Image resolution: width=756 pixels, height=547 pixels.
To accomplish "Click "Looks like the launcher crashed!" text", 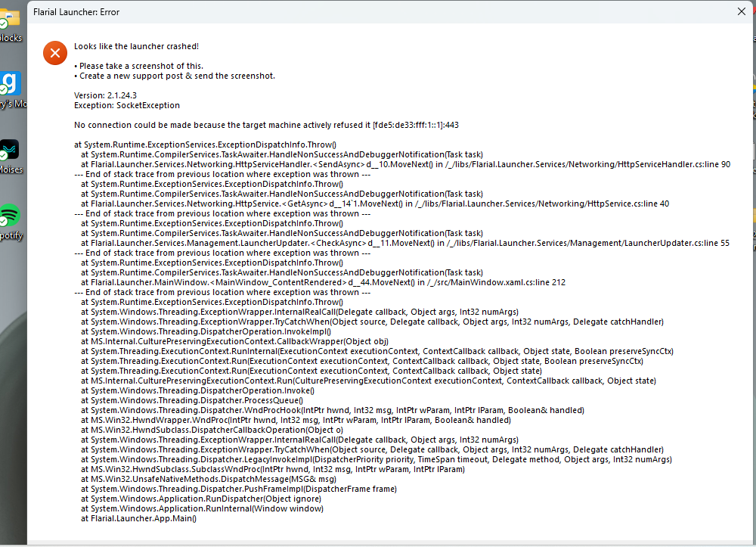I will point(136,46).
